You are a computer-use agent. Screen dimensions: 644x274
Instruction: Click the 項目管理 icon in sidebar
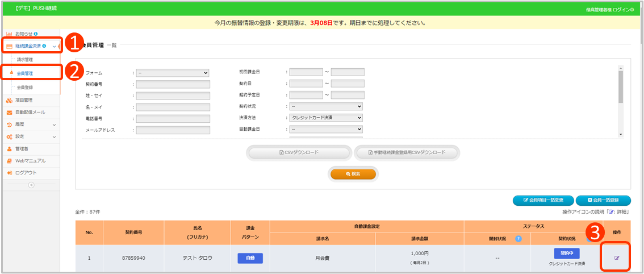pos(10,100)
